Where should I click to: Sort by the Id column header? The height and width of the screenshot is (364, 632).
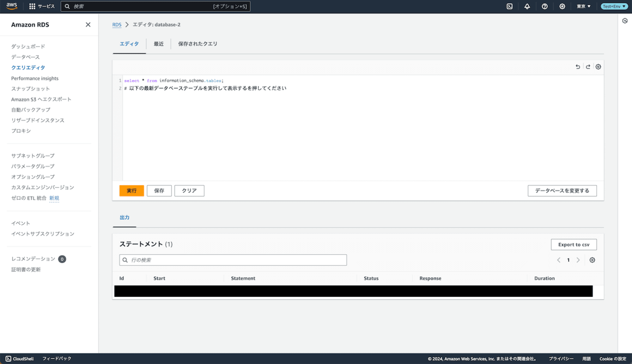pyautogui.click(x=122, y=278)
